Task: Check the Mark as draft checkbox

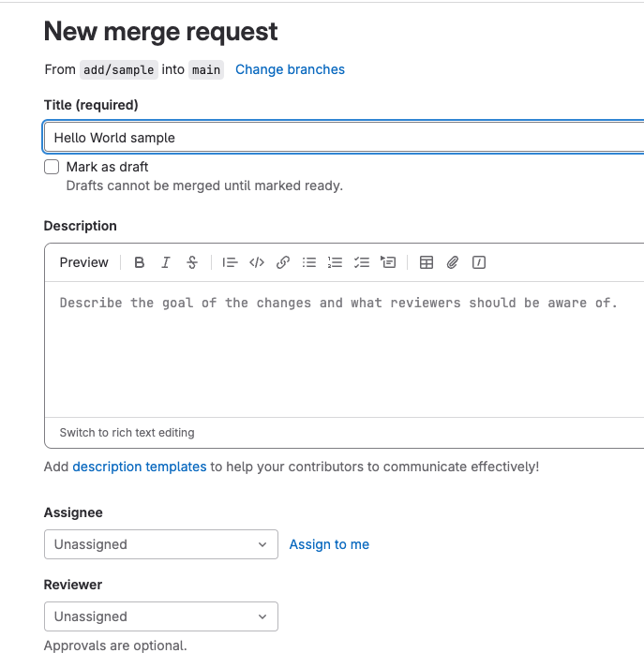Action: [52, 167]
